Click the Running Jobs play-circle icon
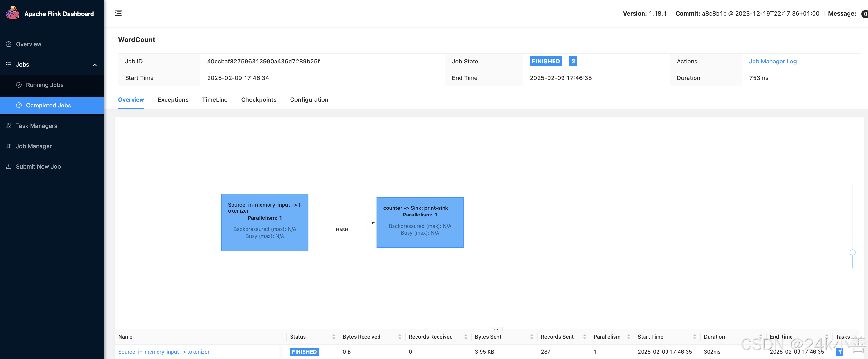Screen dimensions: 868x359 (x=19, y=85)
